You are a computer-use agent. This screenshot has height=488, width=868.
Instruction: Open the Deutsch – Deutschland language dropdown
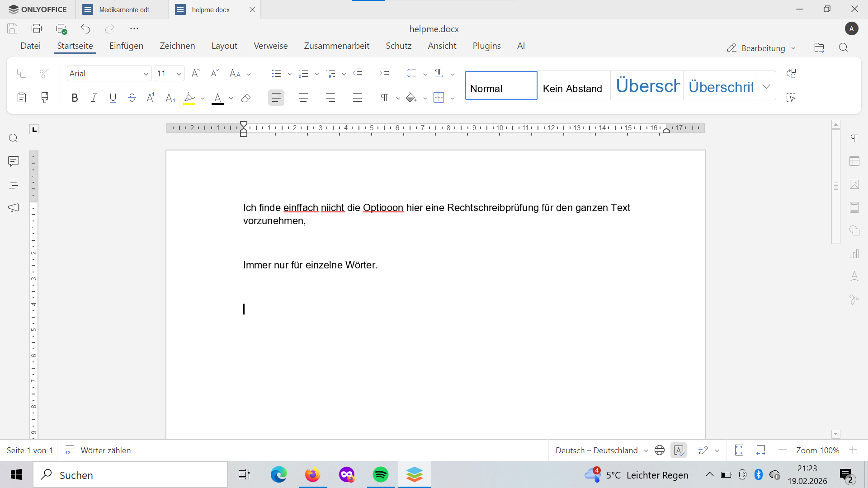click(601, 450)
